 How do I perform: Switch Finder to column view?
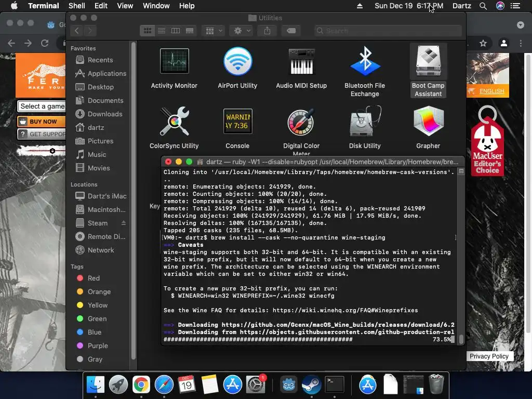pyautogui.click(x=176, y=31)
